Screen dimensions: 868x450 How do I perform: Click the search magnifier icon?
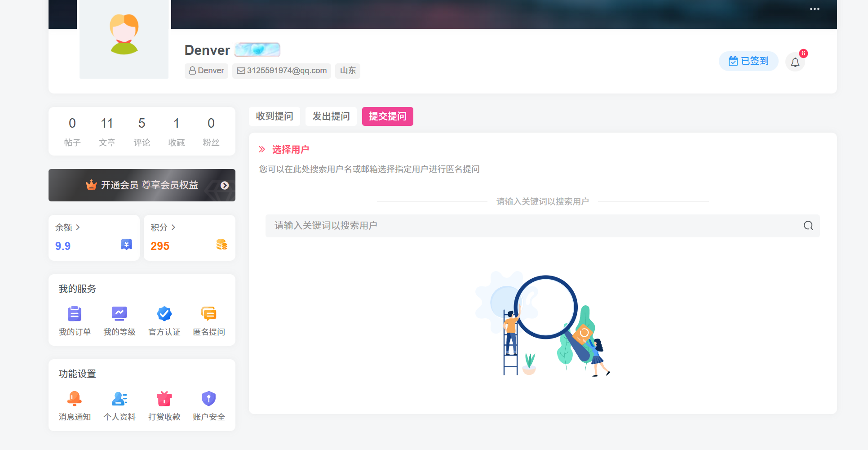pos(808,226)
